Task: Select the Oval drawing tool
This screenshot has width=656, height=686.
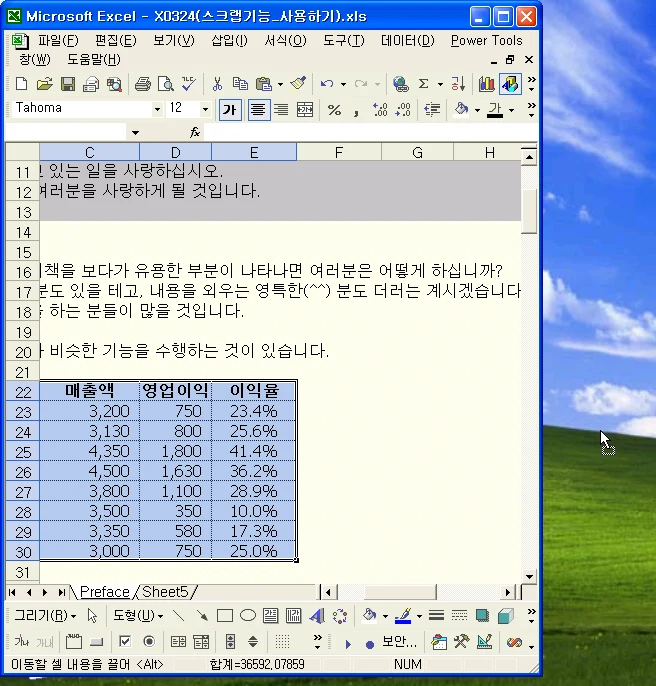Action: [248, 616]
